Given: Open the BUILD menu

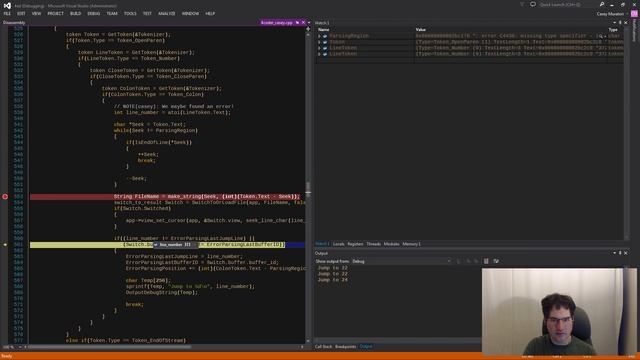Looking at the screenshot, I should pos(76,13).
